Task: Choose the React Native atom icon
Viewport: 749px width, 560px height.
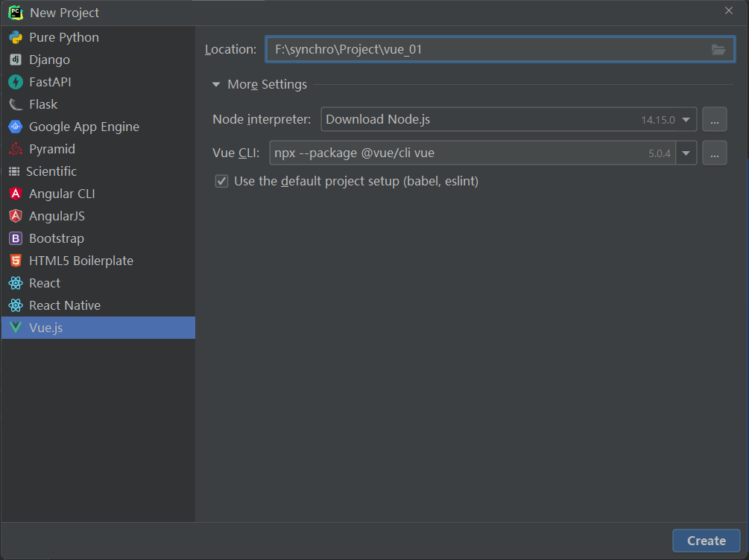Action: click(16, 305)
